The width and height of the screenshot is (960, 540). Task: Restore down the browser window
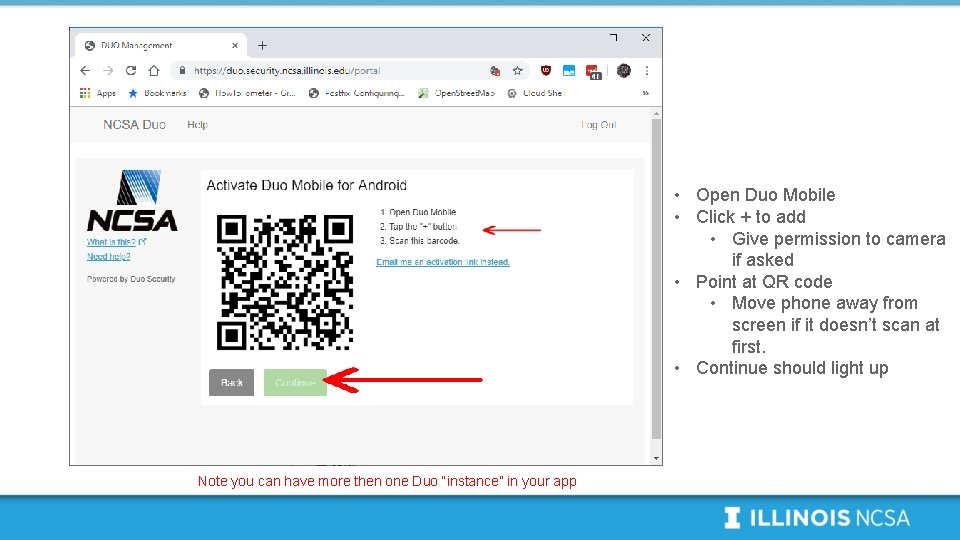(x=613, y=37)
